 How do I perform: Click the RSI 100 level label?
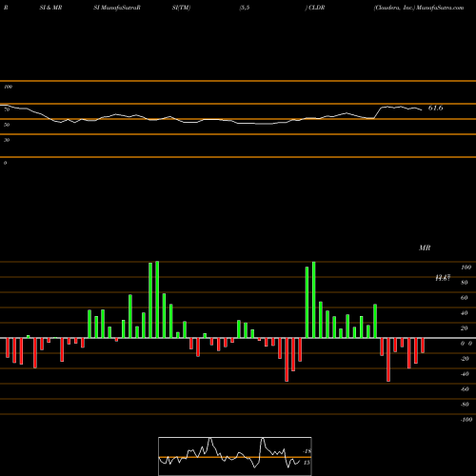pos(8,87)
